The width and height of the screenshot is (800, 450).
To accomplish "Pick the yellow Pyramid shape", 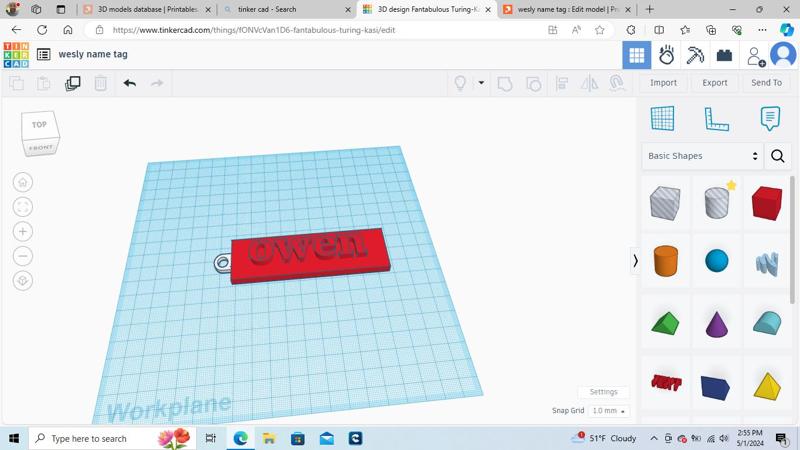I will point(767,386).
